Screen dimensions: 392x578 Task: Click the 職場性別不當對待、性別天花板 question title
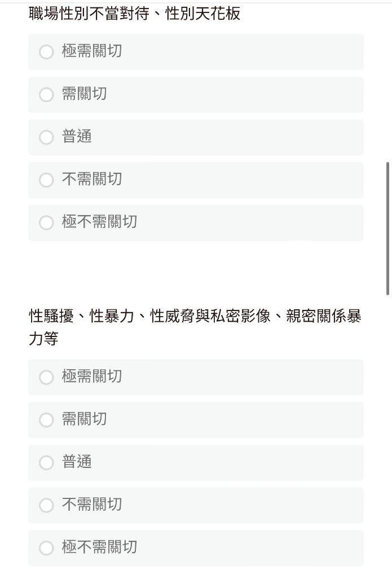point(134,14)
